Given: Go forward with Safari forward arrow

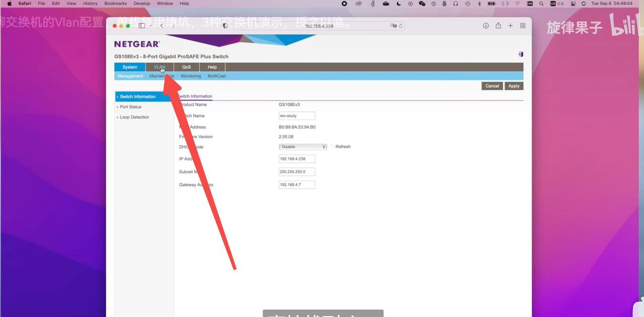Looking at the screenshot, I should pos(174,26).
